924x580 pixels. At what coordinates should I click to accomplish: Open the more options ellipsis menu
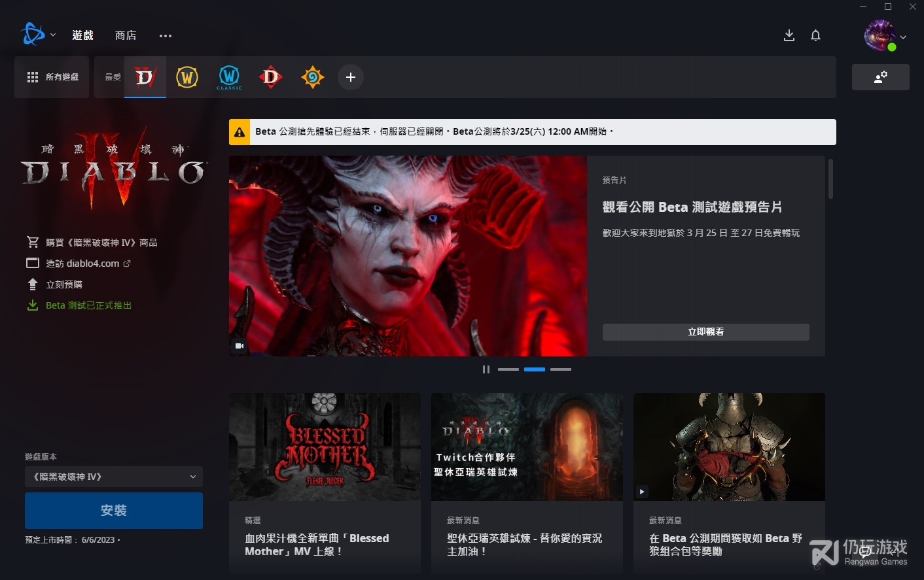(166, 36)
